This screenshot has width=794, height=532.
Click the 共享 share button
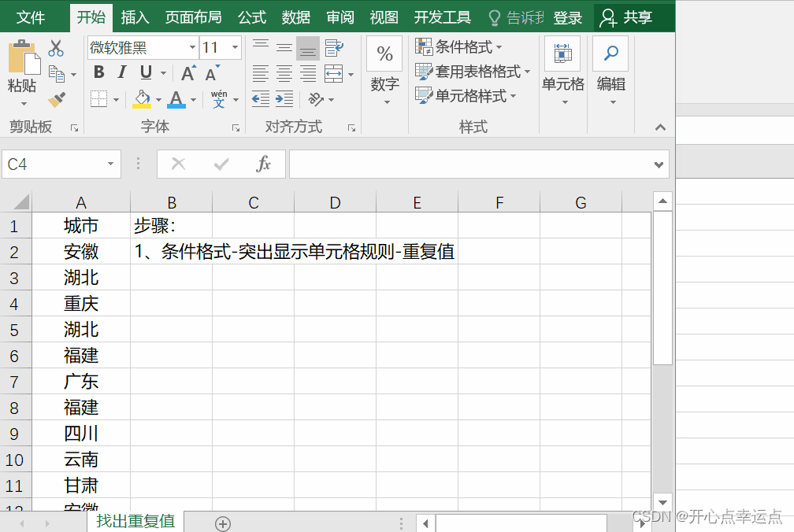626,17
